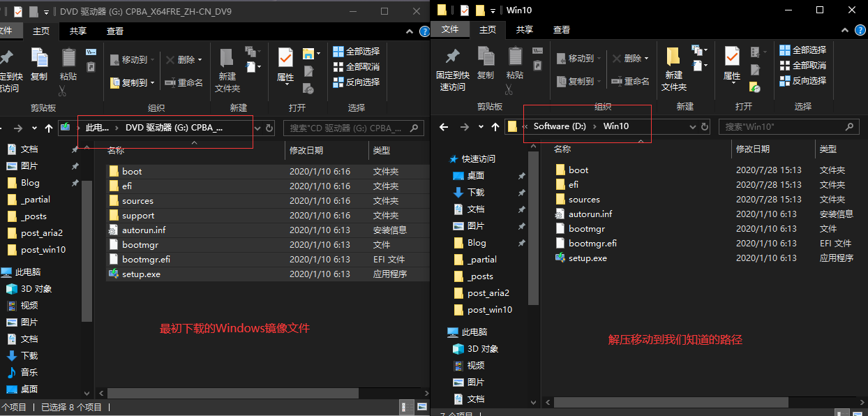Open Delete dropdown in DVD drive window
This screenshot has height=416, width=868.
184,60
